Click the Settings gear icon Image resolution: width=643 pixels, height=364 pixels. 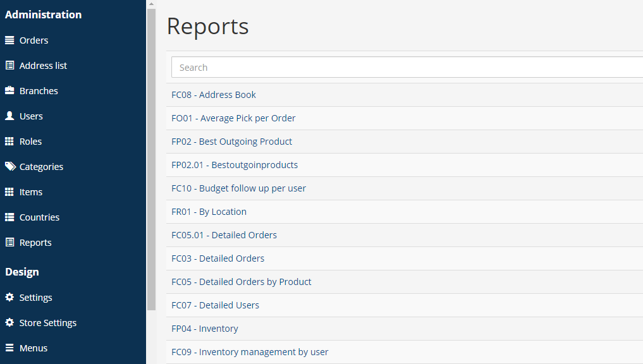[x=9, y=297]
